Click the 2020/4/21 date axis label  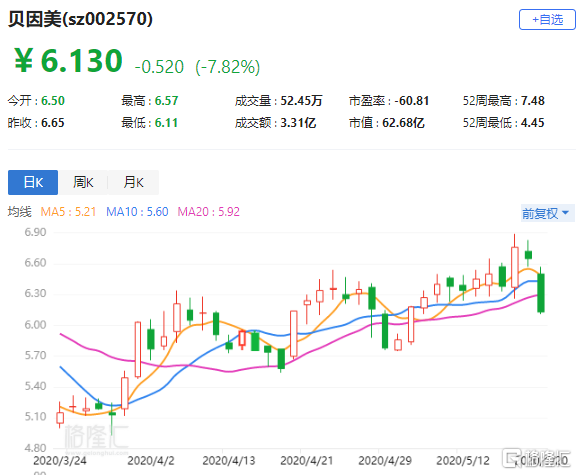coord(307,461)
